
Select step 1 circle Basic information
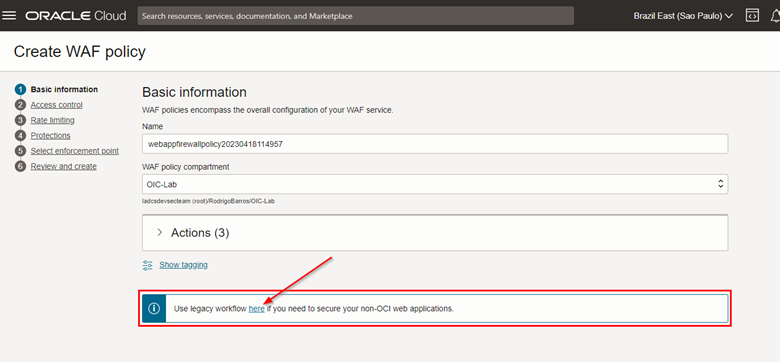20,90
